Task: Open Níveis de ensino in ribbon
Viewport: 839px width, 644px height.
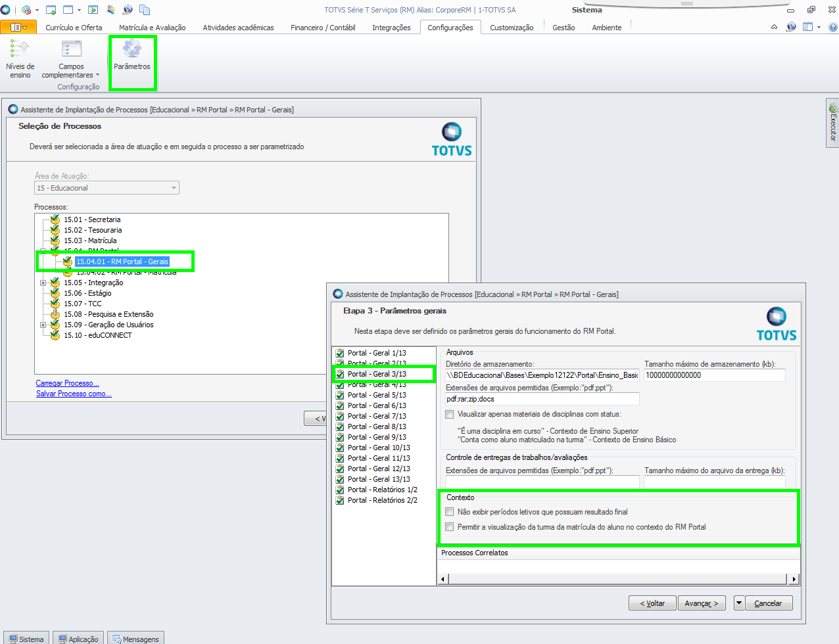Action: (20, 59)
